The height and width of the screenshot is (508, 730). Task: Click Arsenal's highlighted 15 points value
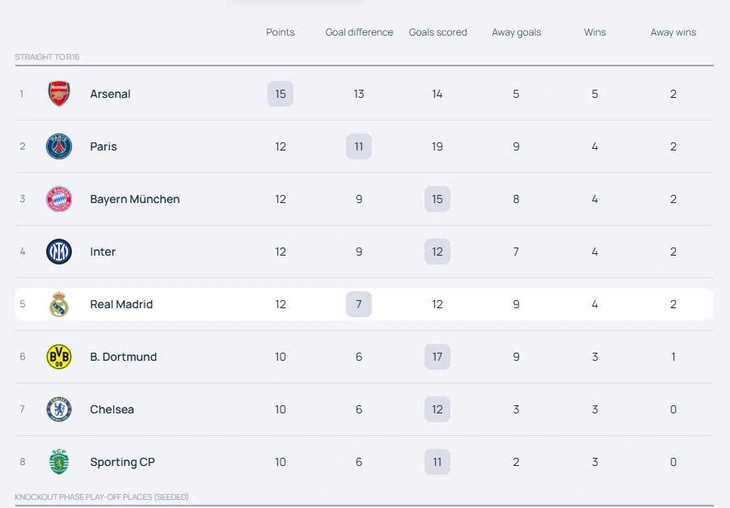pyautogui.click(x=280, y=94)
